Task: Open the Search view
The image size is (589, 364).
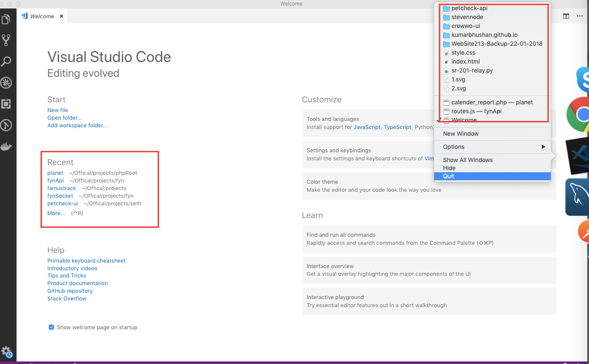Action: [6, 61]
